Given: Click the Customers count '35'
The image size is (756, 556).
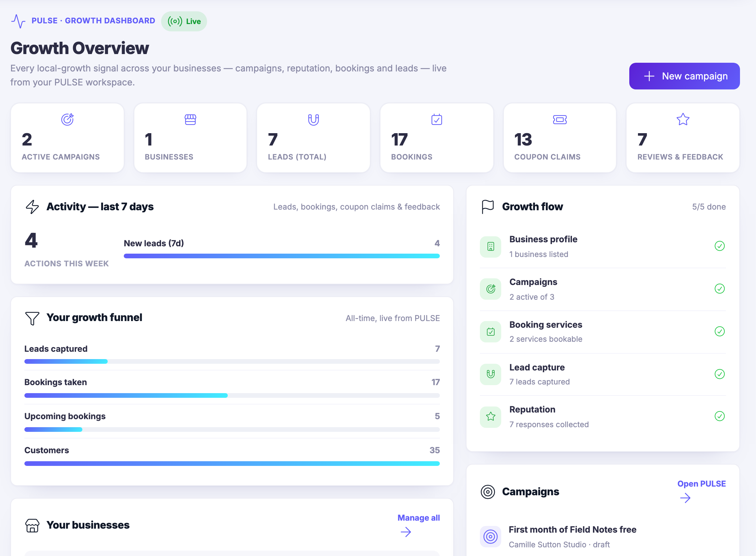Looking at the screenshot, I should coord(435,450).
